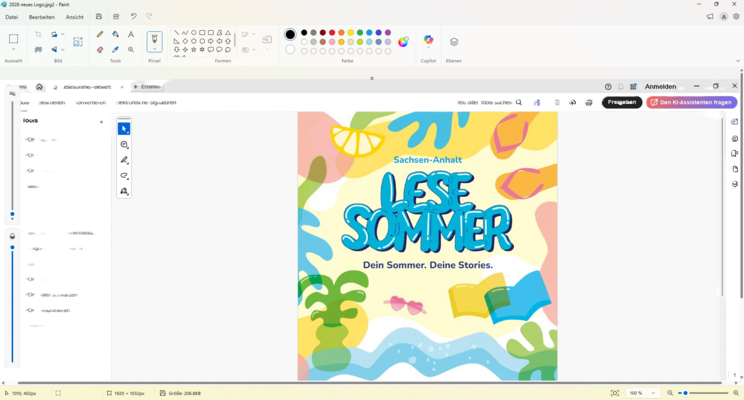Save the image with the floppy disk icon

coord(99,17)
